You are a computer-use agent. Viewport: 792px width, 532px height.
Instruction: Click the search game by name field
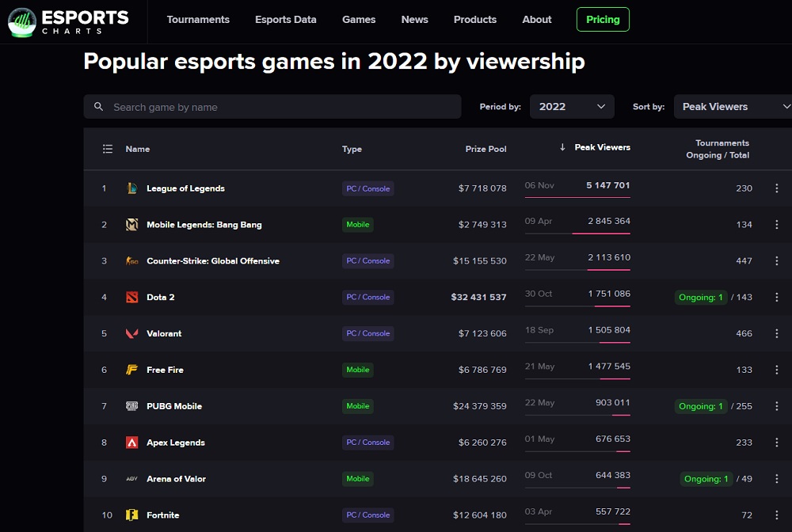272,107
